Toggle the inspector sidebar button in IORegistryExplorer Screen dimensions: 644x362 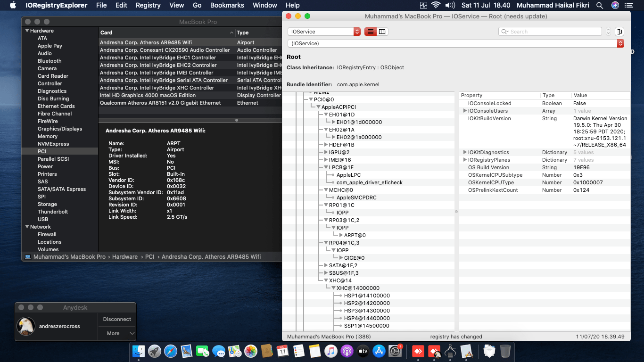coord(619,32)
